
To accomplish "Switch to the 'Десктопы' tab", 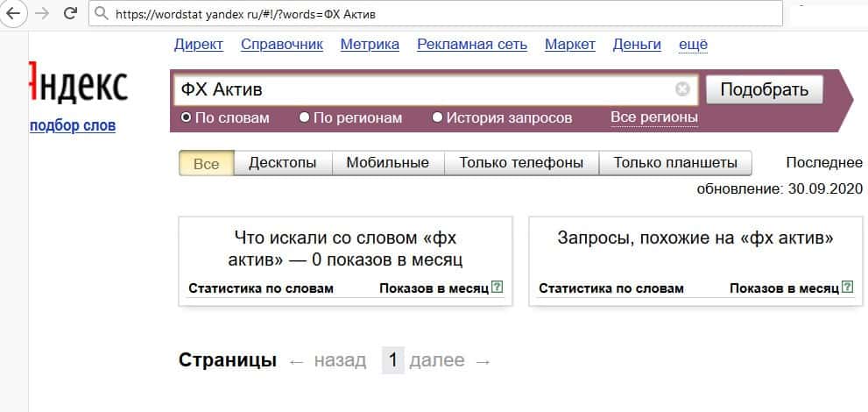I will pos(283,163).
